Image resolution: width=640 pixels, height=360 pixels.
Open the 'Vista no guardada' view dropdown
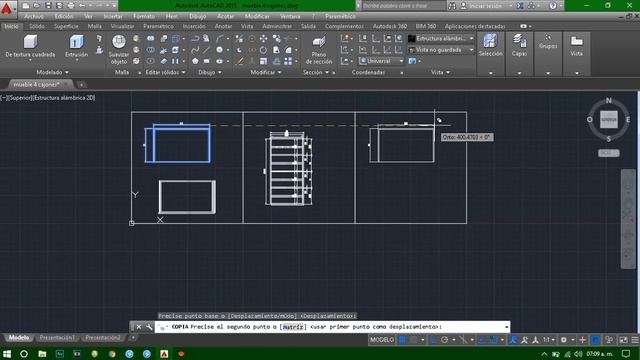point(441,50)
